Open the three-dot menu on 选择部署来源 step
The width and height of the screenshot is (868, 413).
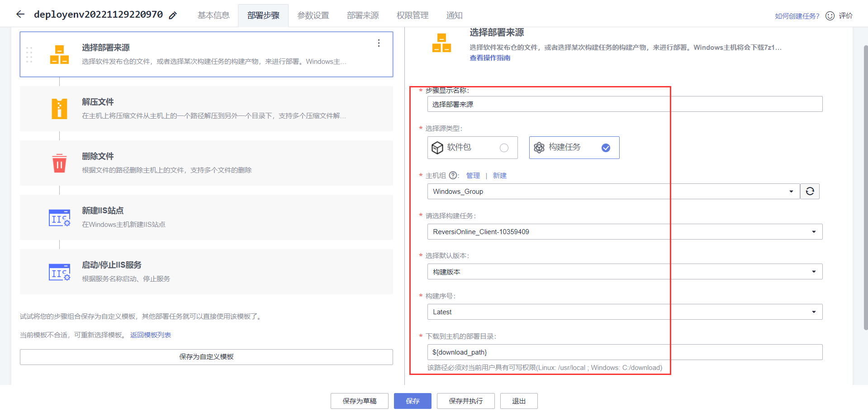coord(379,43)
